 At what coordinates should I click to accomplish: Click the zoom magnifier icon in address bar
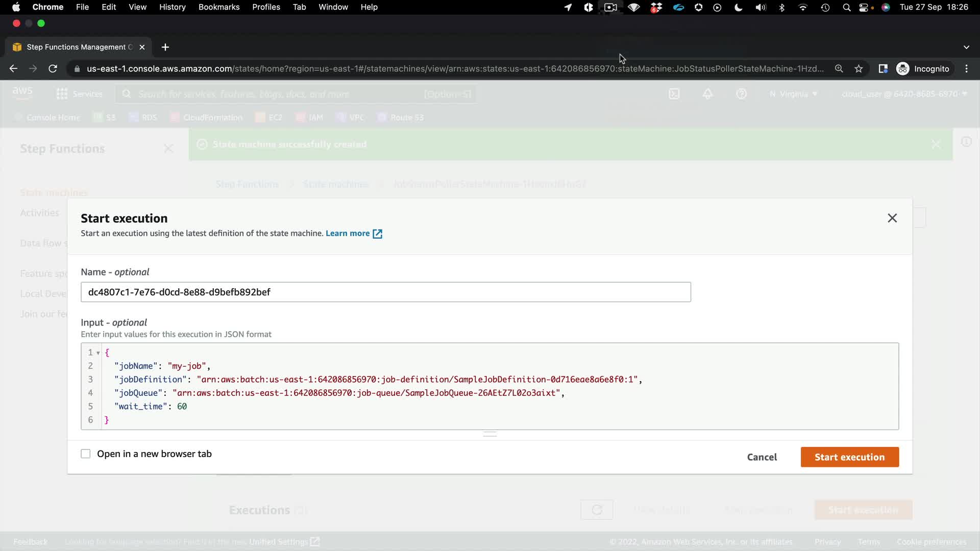[839, 69]
